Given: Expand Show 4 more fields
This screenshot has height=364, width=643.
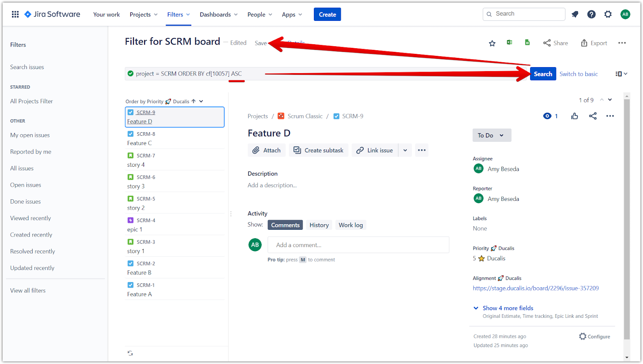Looking at the screenshot, I should point(508,308).
